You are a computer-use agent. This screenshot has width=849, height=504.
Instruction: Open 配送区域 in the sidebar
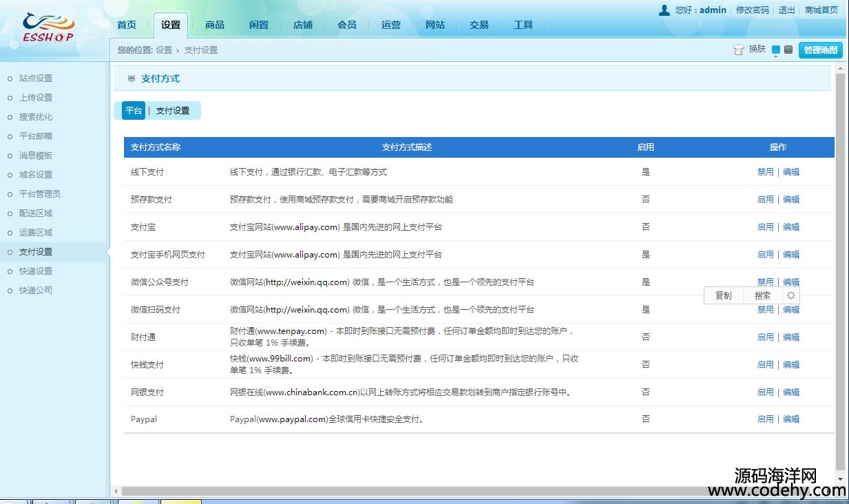[36, 213]
